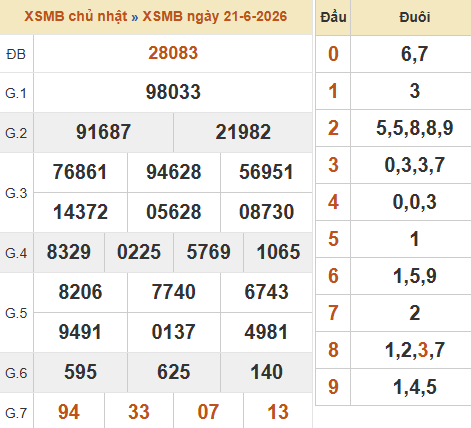Click the ĐB row label
Viewport: 471px width, 428px height.
pos(16,54)
